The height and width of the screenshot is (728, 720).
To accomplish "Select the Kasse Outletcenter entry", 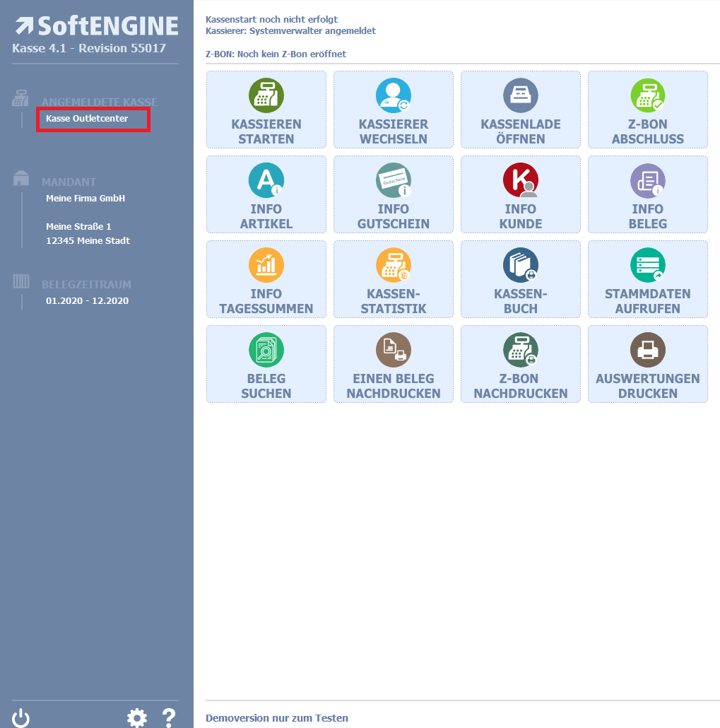I will pos(88,119).
